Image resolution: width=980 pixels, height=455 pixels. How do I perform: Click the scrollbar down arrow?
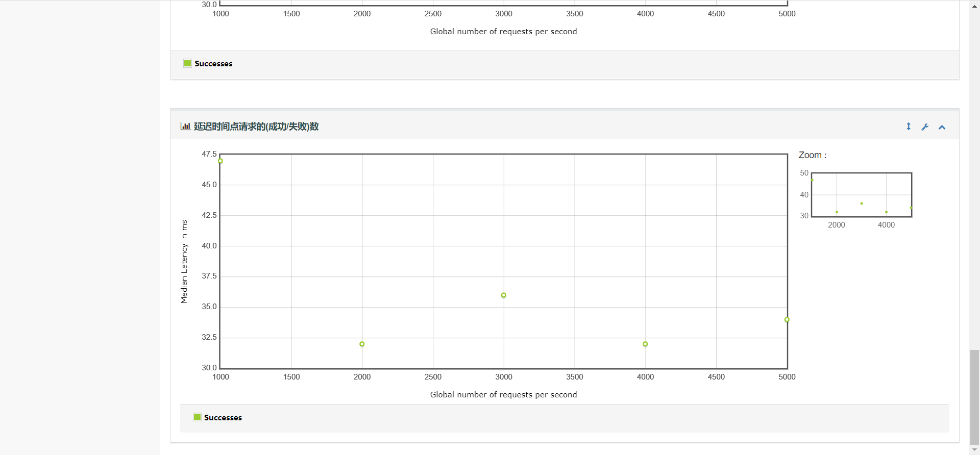[975, 450]
